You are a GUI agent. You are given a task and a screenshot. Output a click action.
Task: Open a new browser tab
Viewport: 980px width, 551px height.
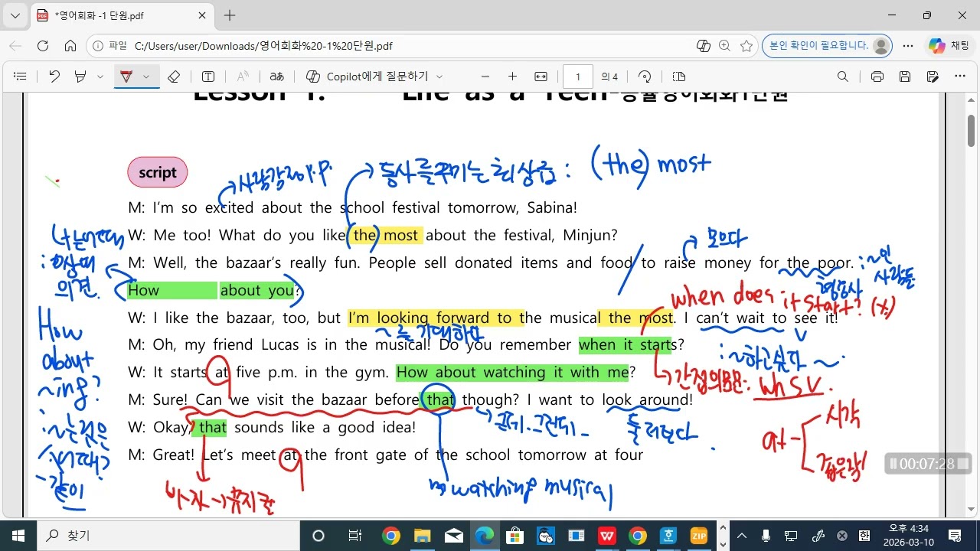click(x=230, y=15)
